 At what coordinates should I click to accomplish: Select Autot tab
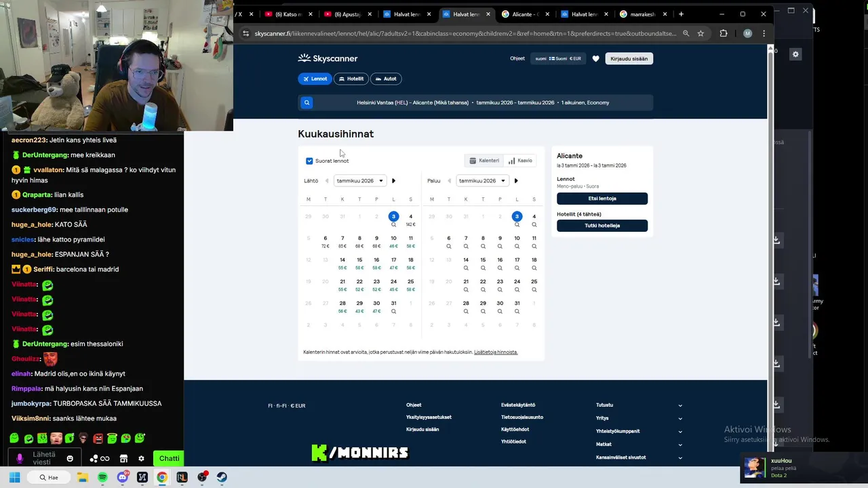pyautogui.click(x=386, y=79)
